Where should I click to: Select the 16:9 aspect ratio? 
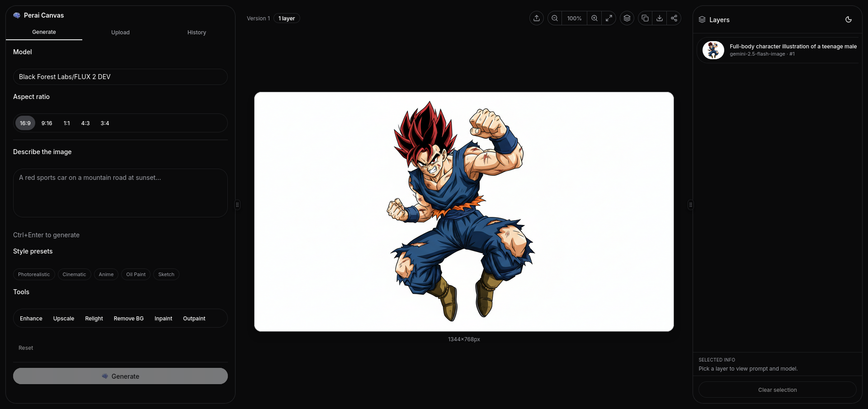(25, 123)
